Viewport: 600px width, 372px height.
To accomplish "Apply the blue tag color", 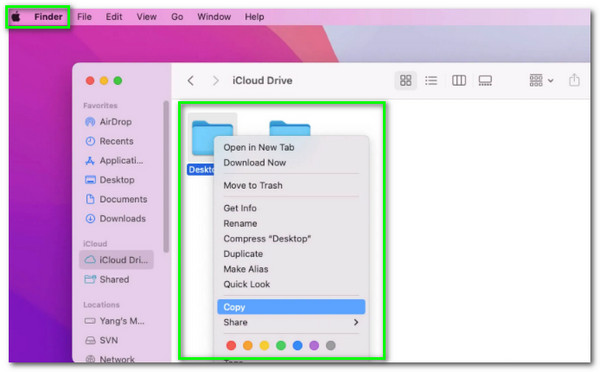I will pos(297,346).
